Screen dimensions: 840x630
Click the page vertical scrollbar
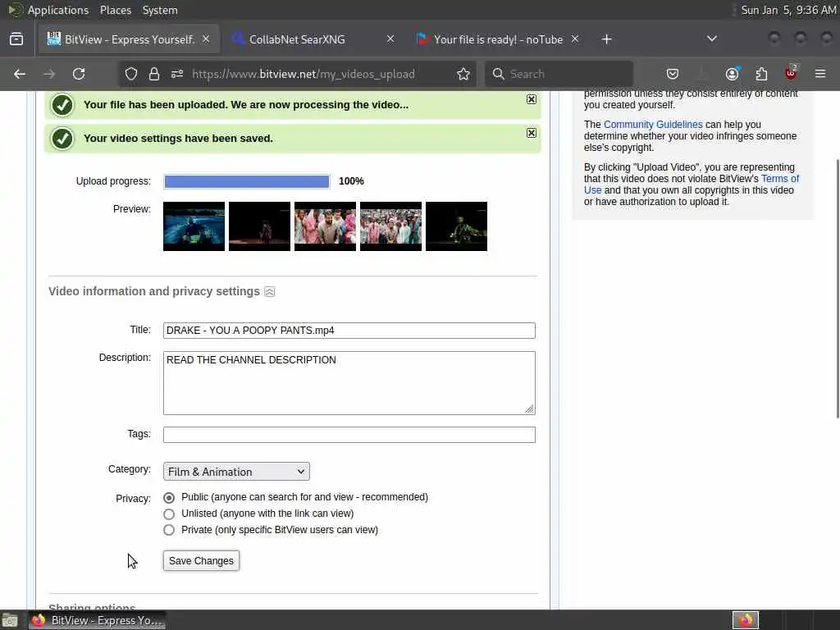point(837,289)
